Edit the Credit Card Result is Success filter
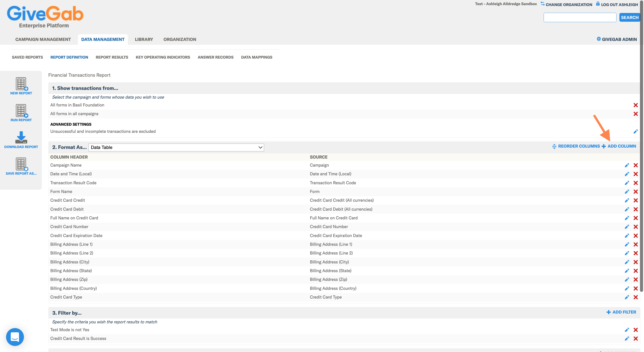 pyautogui.click(x=627, y=339)
